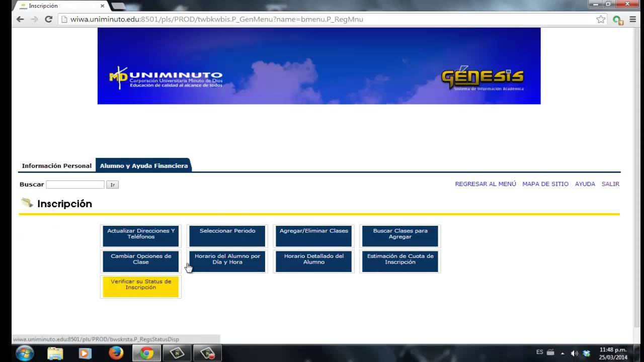Bookmark page with star icon
Viewport: 644px width, 362px height.
(601, 19)
